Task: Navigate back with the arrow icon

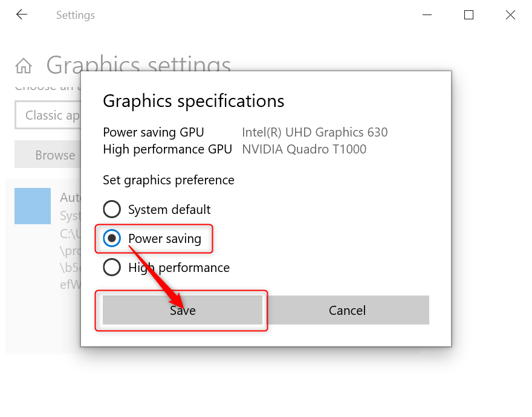Action: click(x=22, y=15)
